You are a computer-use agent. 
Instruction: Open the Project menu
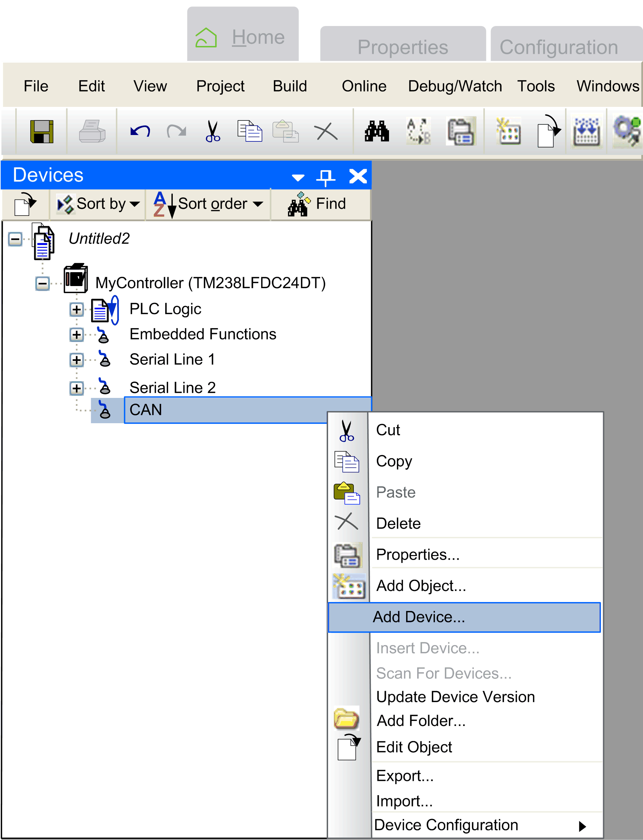pyautogui.click(x=220, y=86)
